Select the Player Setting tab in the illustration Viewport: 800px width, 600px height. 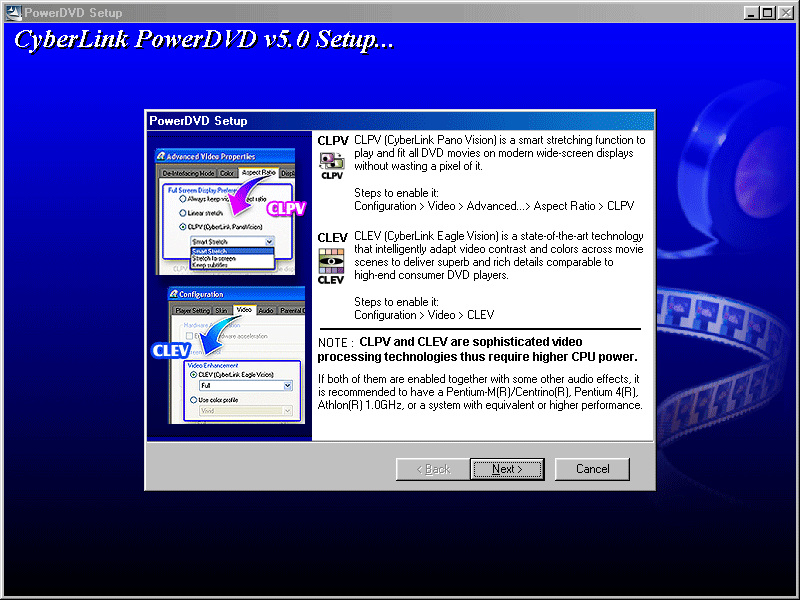point(192,310)
